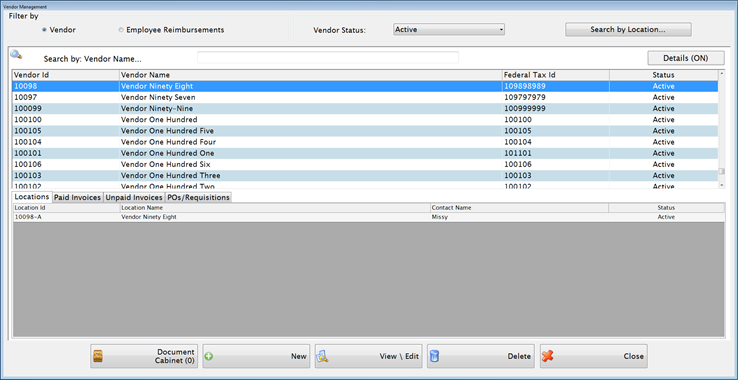Image resolution: width=738 pixels, height=380 pixels.
Task: Click federal tax id 100999999
Action: (x=525, y=109)
